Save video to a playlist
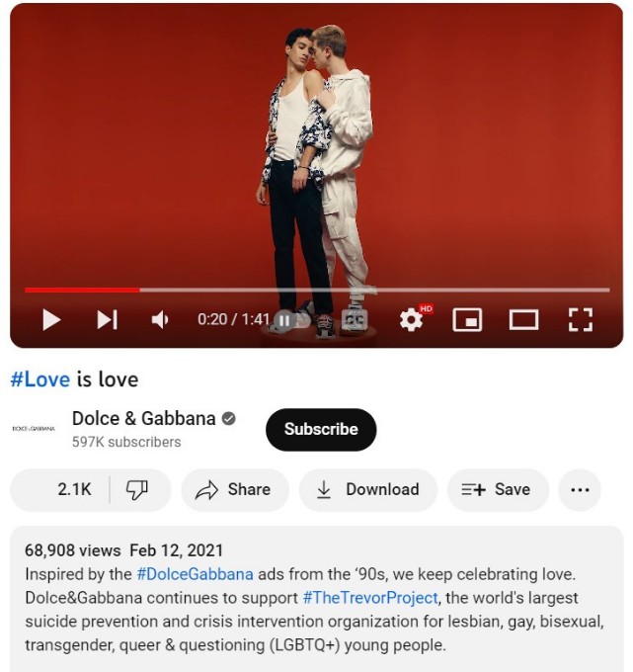This screenshot has width=633, height=672. (x=498, y=489)
